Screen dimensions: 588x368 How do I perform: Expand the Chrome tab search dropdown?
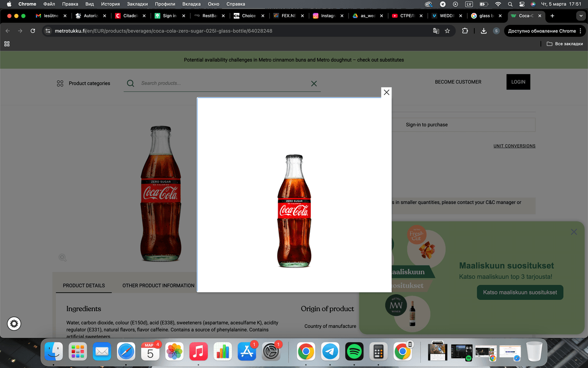(581, 16)
